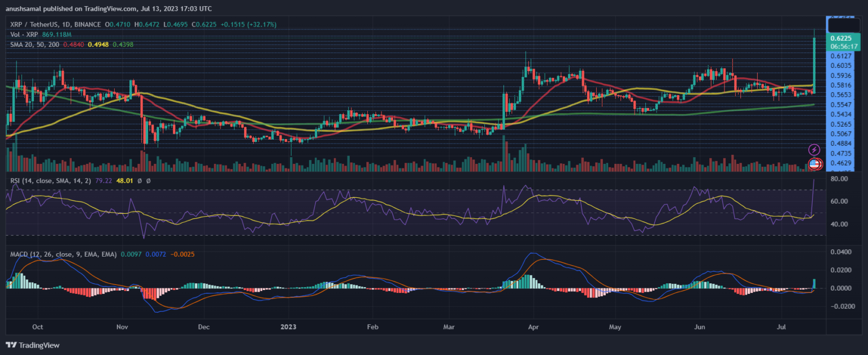Image resolution: width=868 pixels, height=355 pixels.
Task: Select the SMA 20, 50, 200 indicator legend
Action: pyautogui.click(x=38, y=44)
